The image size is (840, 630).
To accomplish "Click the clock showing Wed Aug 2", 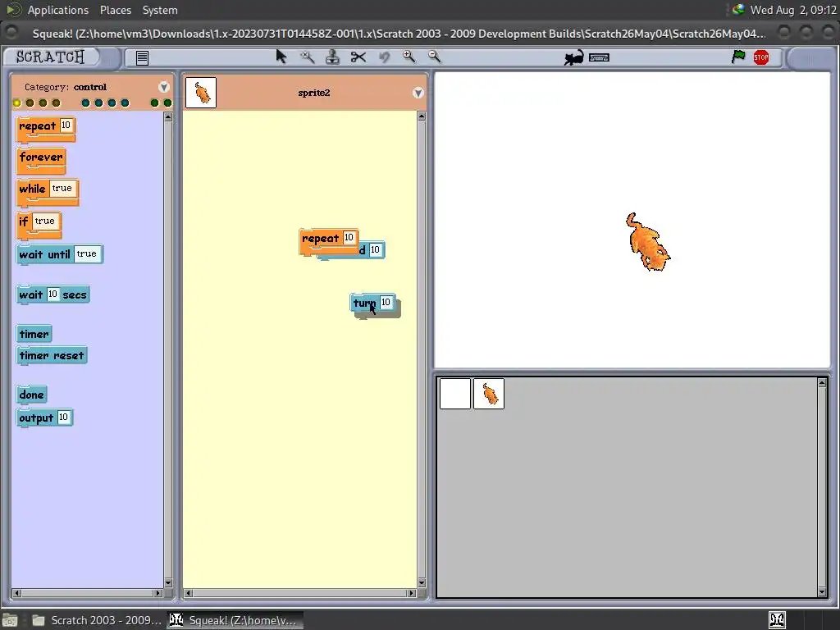I will click(x=793, y=10).
